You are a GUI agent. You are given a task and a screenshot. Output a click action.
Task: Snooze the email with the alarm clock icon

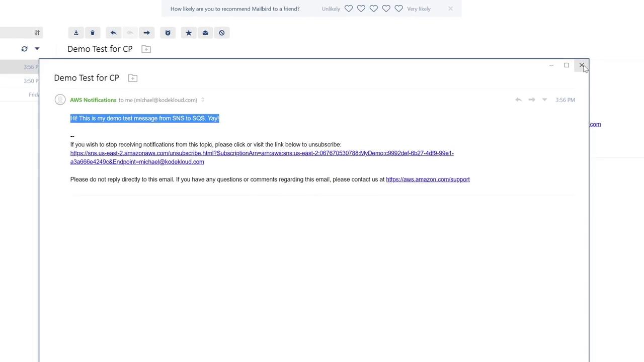168,33
